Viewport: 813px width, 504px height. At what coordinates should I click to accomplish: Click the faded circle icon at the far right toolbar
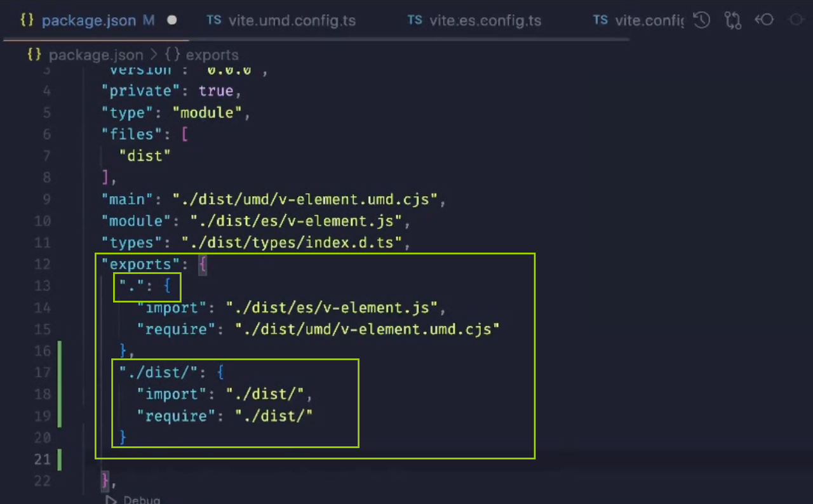796,20
